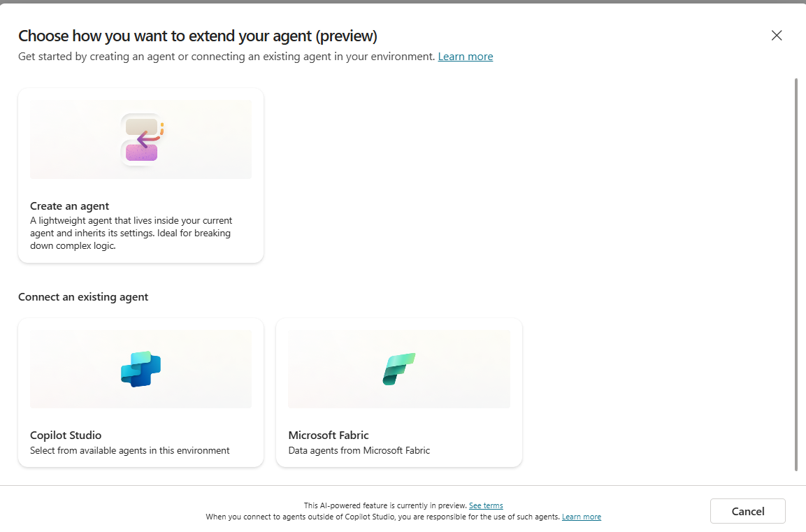Click 'Data agents from Microsoft Fabric' description
Image resolution: width=806 pixels, height=532 pixels.
coord(359,450)
